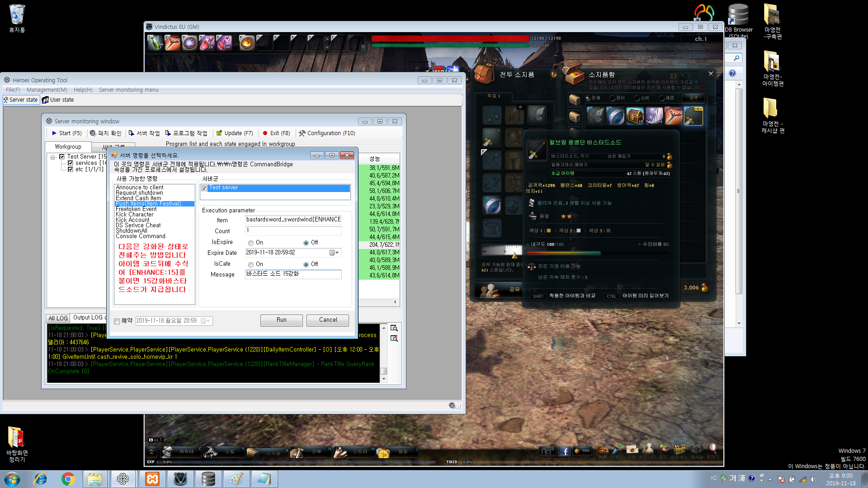This screenshot has width=868, height=488.
Task: Click the Count input field
Action: pos(293,231)
